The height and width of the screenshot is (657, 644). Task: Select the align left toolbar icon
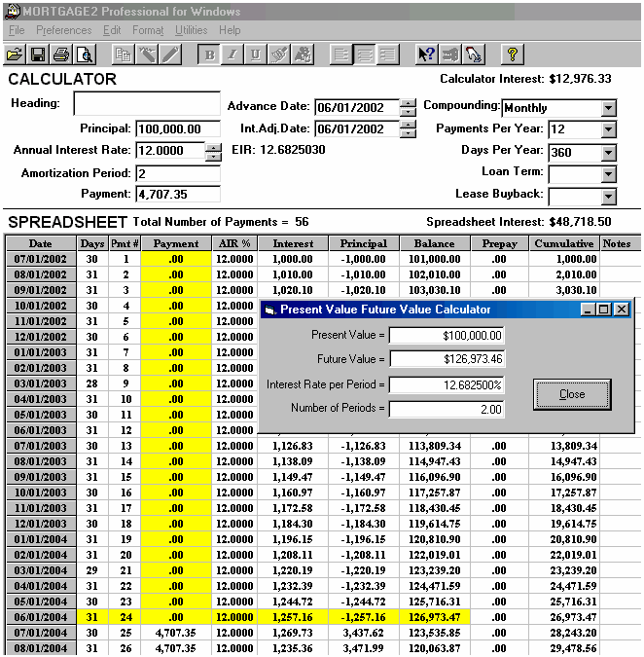(x=340, y=55)
